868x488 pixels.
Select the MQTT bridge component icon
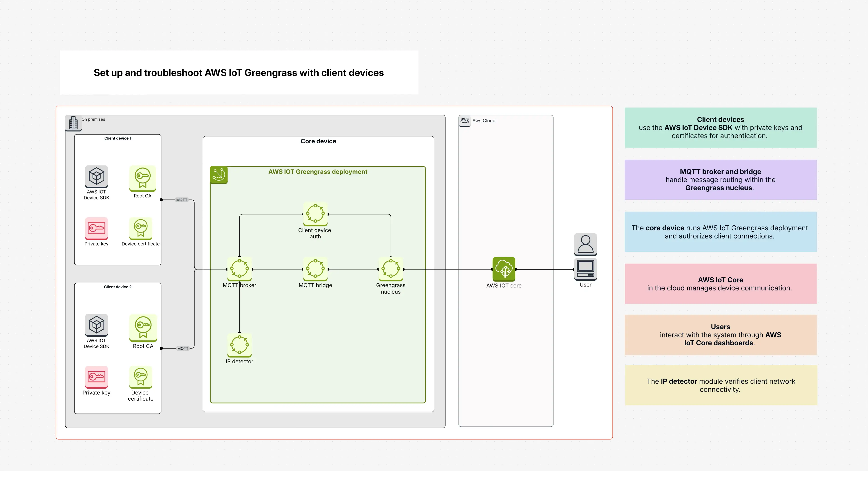315,269
